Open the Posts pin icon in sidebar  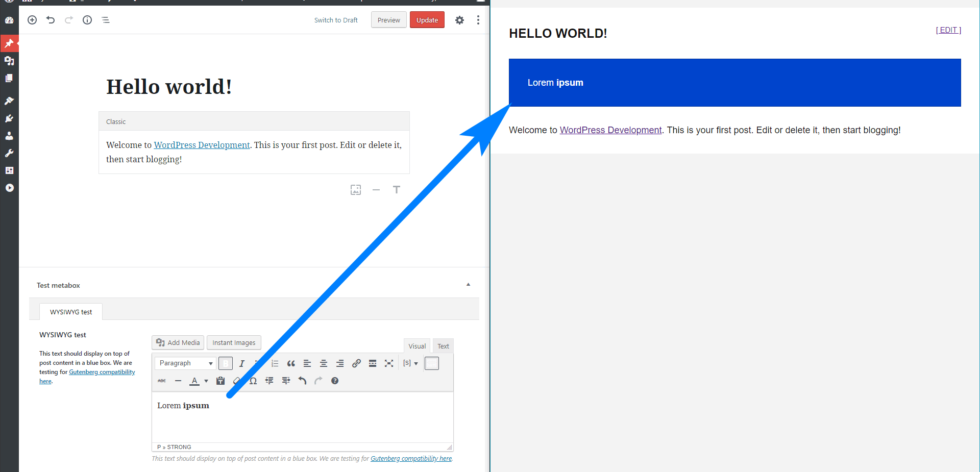coord(9,43)
